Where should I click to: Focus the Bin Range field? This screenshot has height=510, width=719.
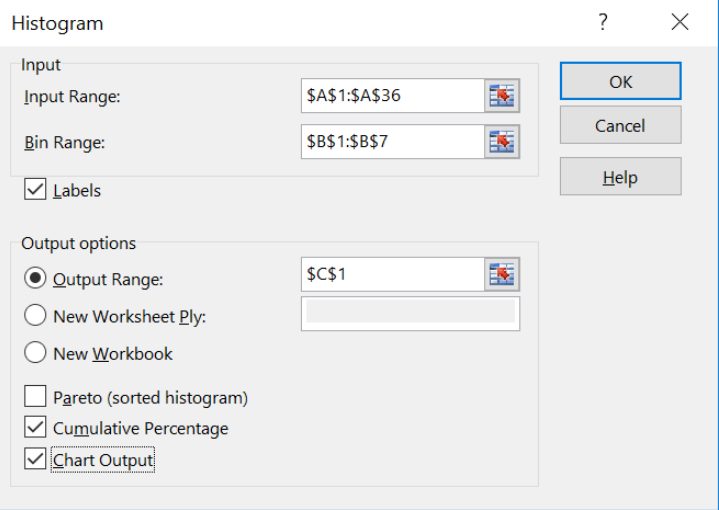pos(393,141)
